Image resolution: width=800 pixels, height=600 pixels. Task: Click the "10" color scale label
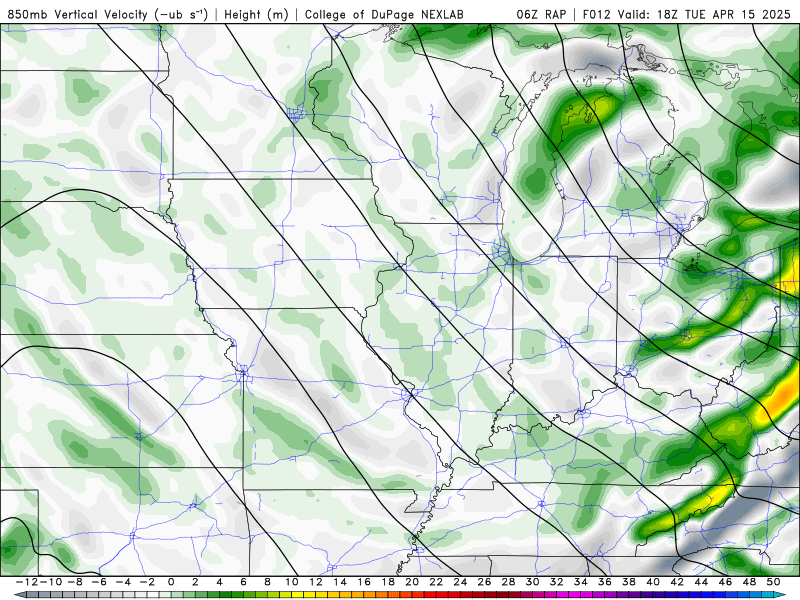pos(291,582)
